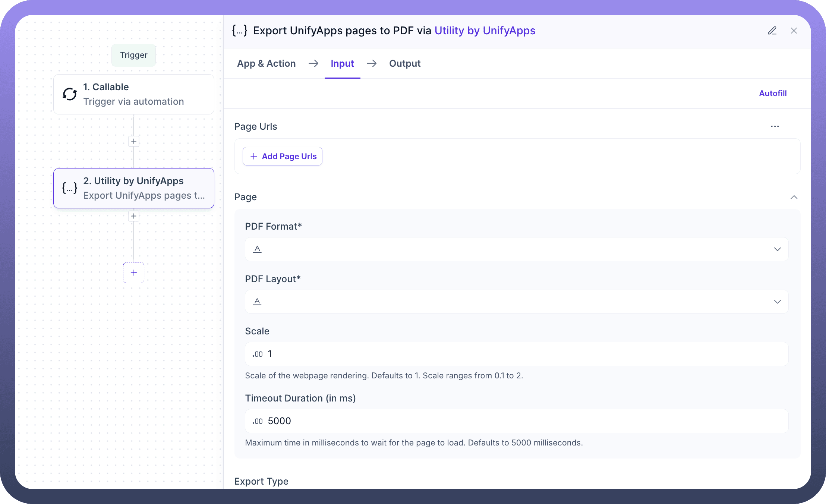Open the PDF Layout dropdown
The height and width of the screenshot is (504, 826).
pyautogui.click(x=516, y=302)
